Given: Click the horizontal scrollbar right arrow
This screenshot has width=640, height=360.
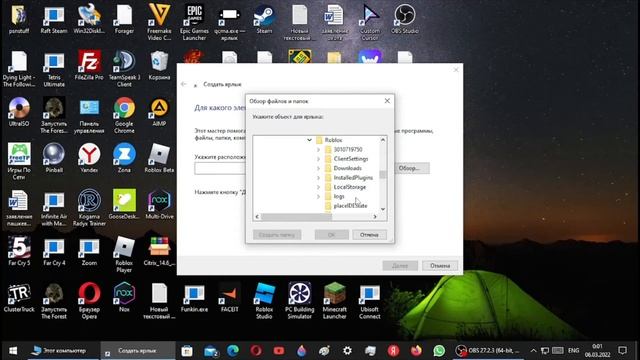Looking at the screenshot, I should 375,217.
